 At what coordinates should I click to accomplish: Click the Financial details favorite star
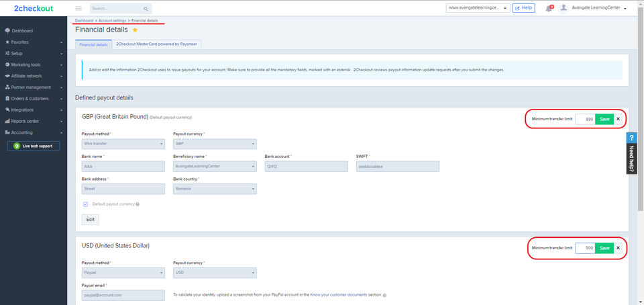(x=136, y=30)
